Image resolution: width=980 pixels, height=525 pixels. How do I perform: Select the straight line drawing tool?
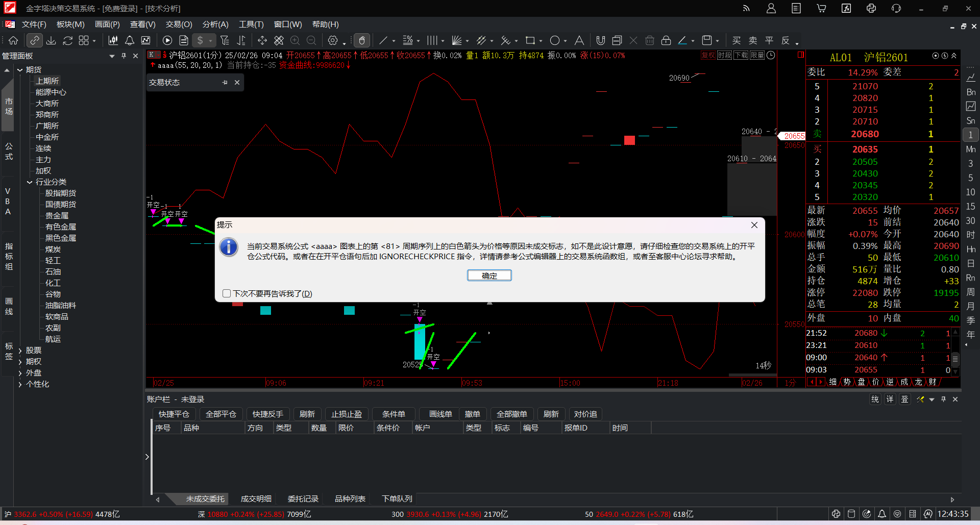pos(383,40)
